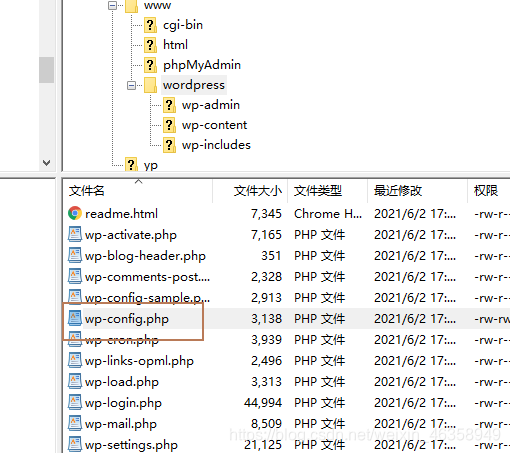
Task: Click left pane scrollbar down arrow
Action: 46,163
